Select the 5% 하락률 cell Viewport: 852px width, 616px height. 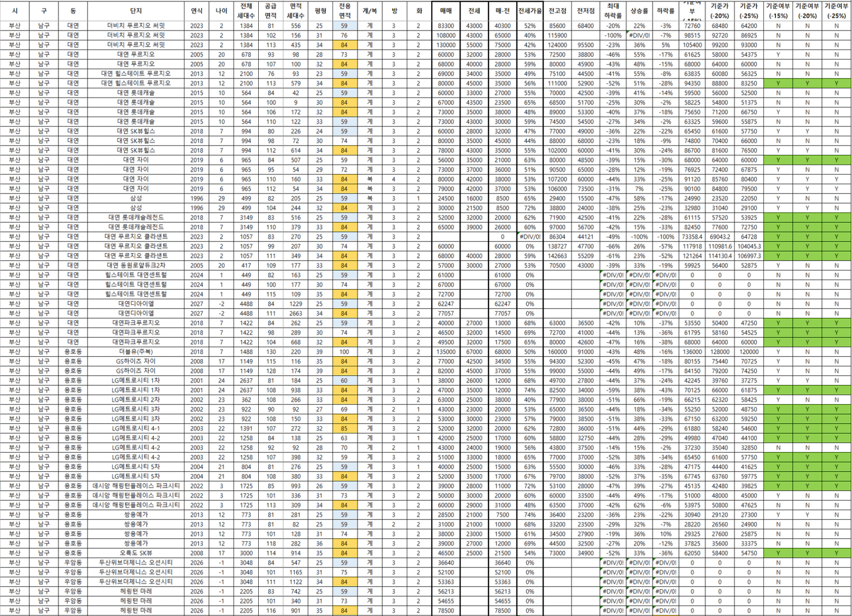tap(665, 45)
